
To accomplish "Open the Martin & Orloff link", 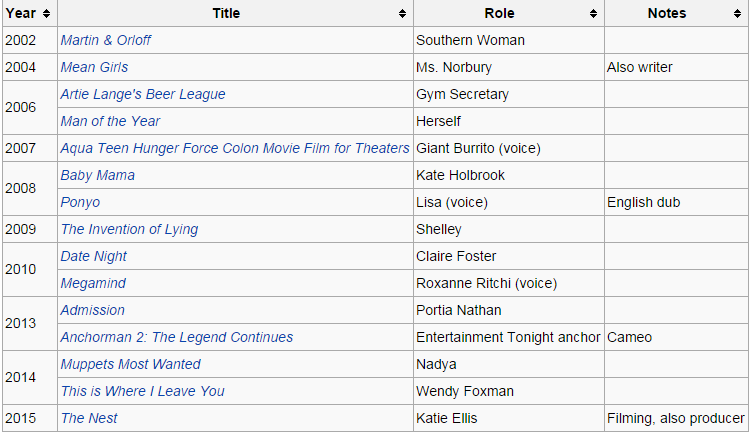I will [x=106, y=40].
